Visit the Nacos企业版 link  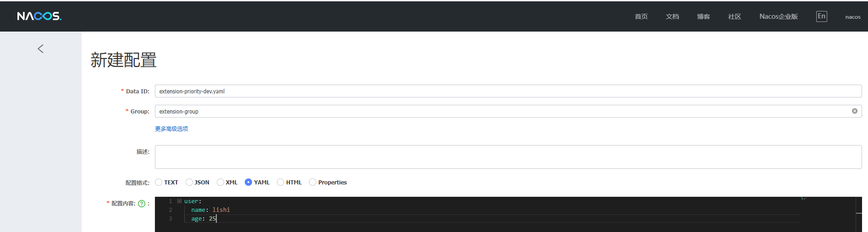[x=778, y=16]
